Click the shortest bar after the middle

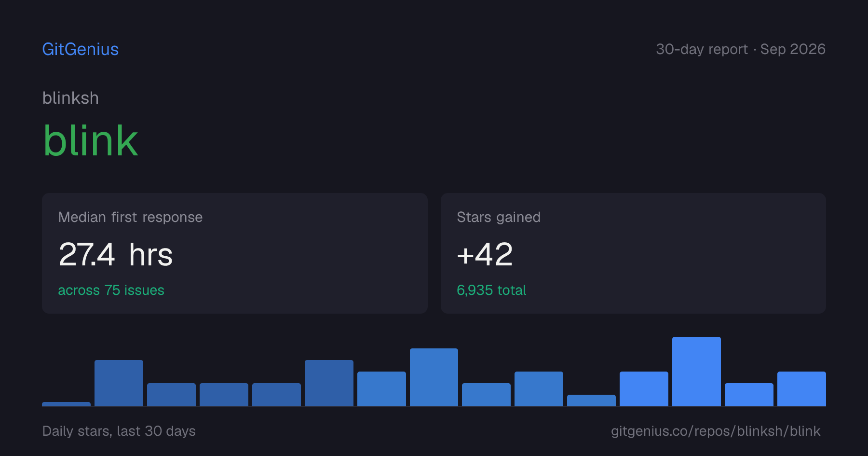[x=591, y=401]
